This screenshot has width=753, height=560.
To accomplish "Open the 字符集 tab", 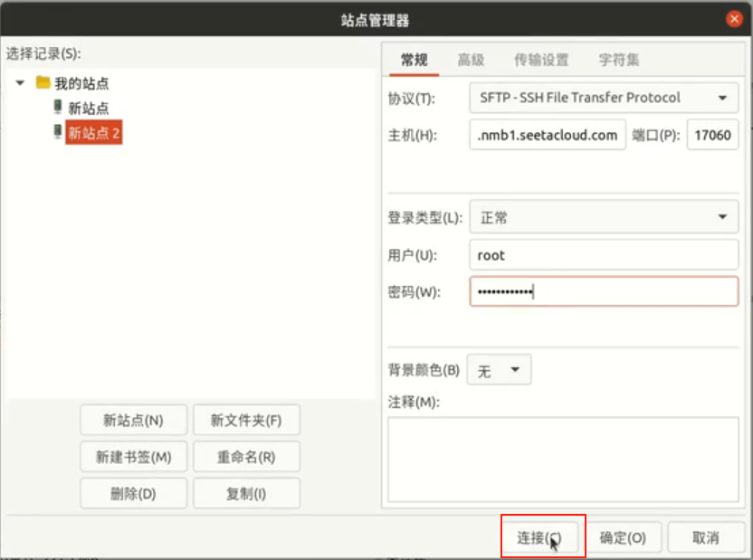I will tap(618, 60).
